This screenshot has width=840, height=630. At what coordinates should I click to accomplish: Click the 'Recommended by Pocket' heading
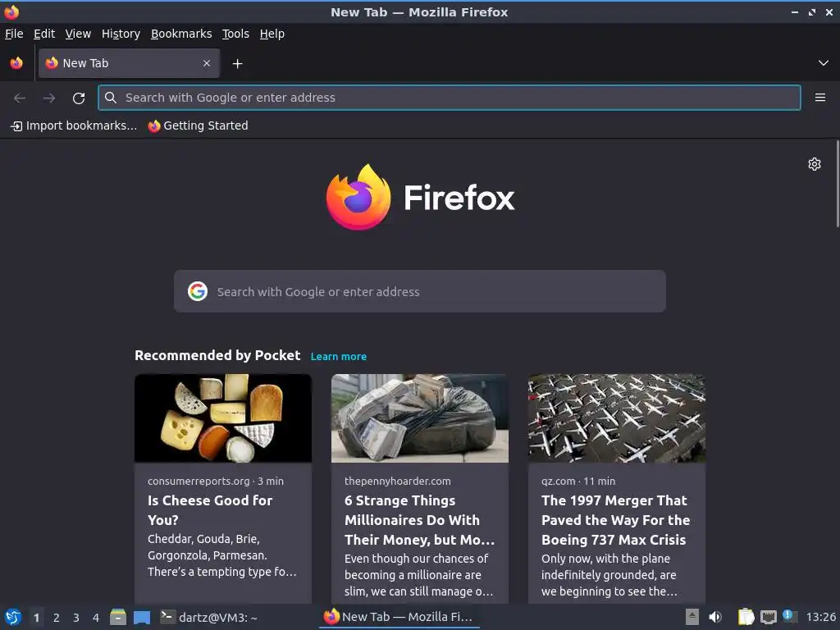[x=217, y=355]
